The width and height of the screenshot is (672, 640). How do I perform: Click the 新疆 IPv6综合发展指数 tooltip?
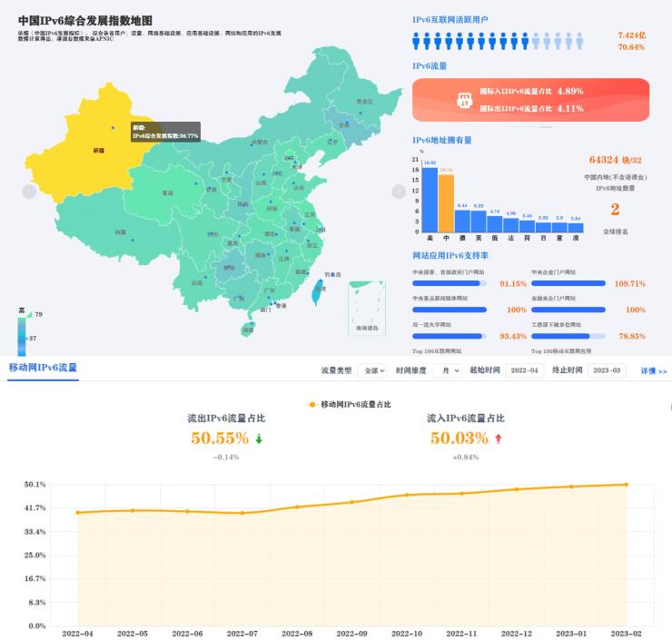[x=165, y=132]
